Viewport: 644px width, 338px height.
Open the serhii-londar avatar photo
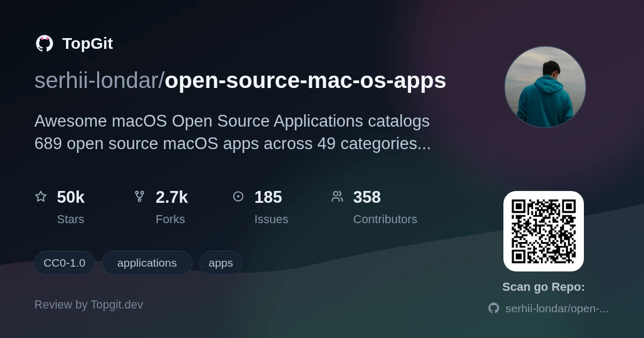[545, 87]
